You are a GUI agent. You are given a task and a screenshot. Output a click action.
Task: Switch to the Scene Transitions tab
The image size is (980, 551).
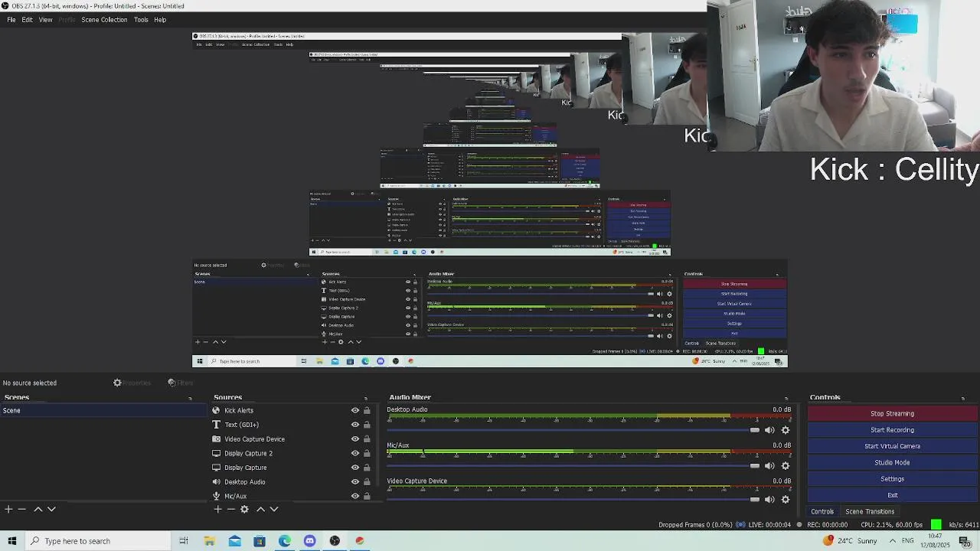pos(870,511)
